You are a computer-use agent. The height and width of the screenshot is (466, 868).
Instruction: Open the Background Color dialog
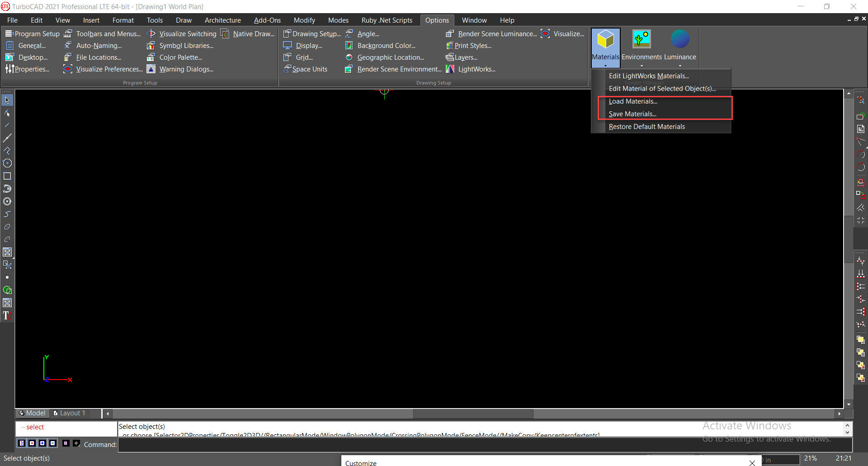pos(380,46)
